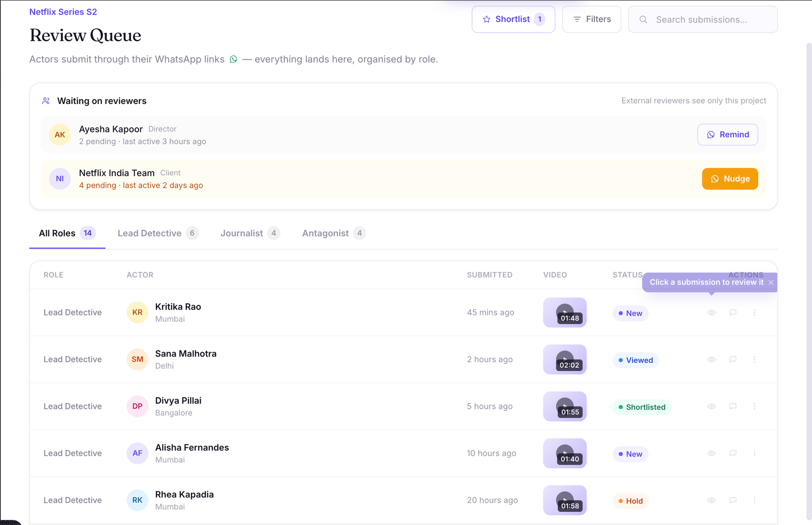Play Rhea Kapadia's 01:58 video
812x525 pixels.
point(565,500)
